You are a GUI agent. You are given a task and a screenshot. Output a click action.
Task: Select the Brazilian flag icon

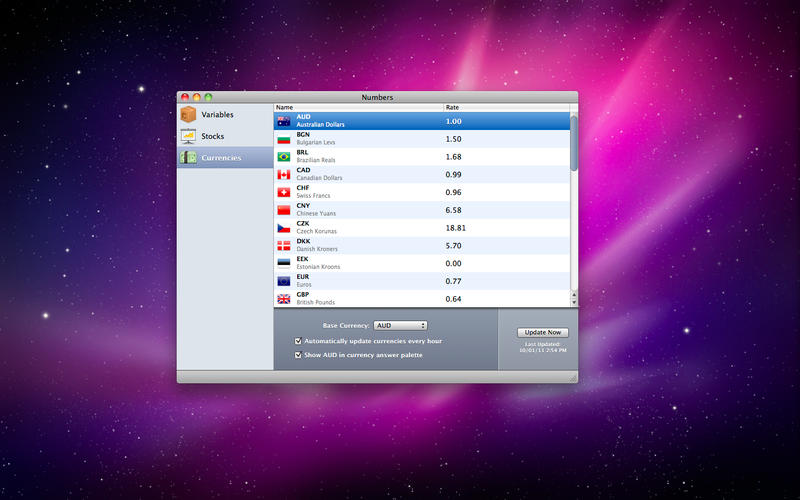pos(284,157)
